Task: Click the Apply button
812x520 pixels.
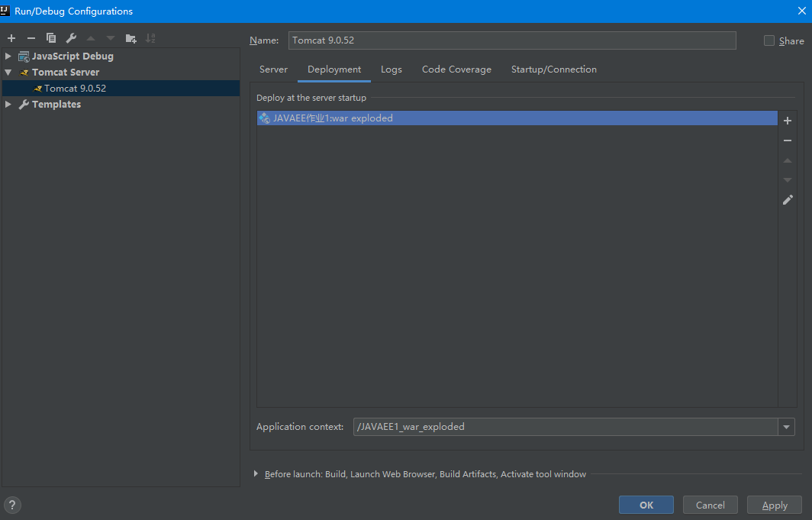Action: (775, 505)
